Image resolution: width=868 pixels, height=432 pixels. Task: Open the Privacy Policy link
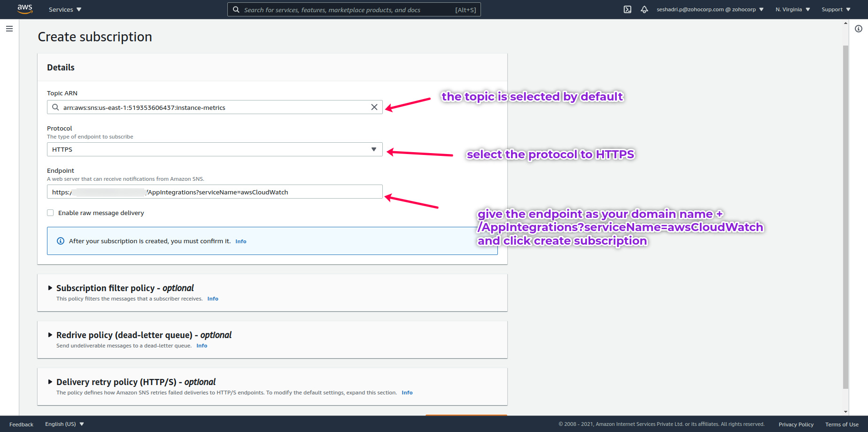click(x=796, y=424)
